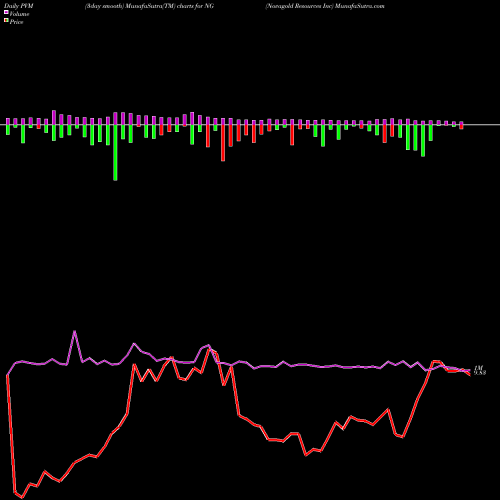
Task: Click the 9.88 price value label
Action: [x=480, y=373]
